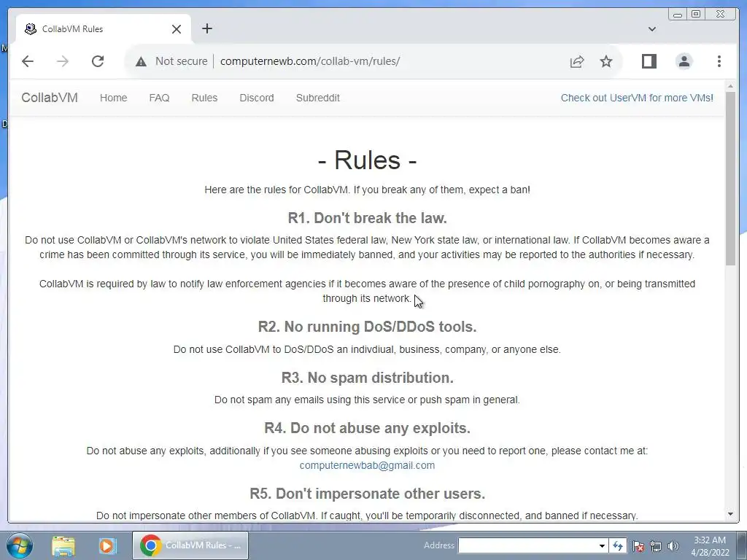Open a new tab with plus button

(206, 28)
